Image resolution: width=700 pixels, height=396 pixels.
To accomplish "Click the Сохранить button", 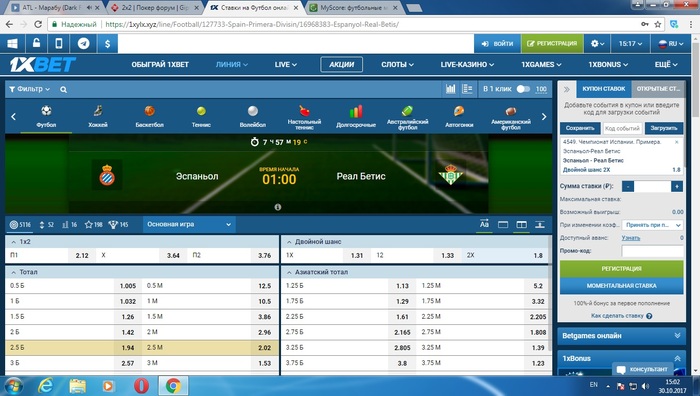I will click(580, 128).
